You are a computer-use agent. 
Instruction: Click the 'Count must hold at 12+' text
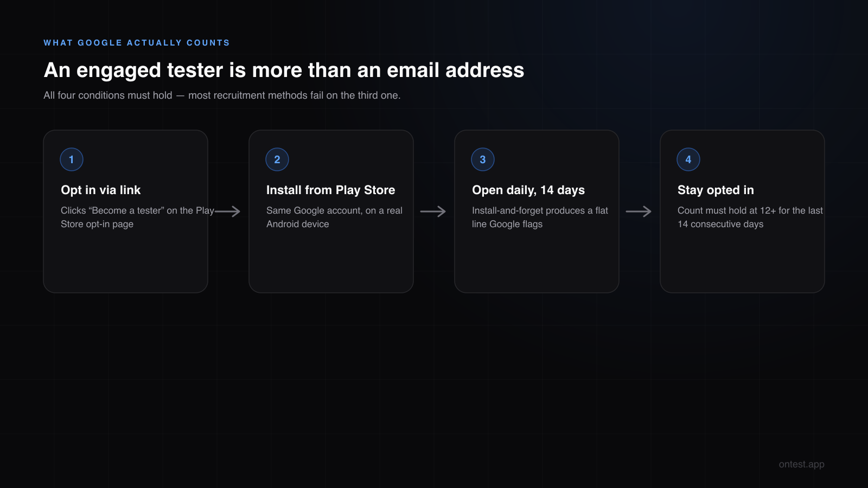(x=750, y=217)
